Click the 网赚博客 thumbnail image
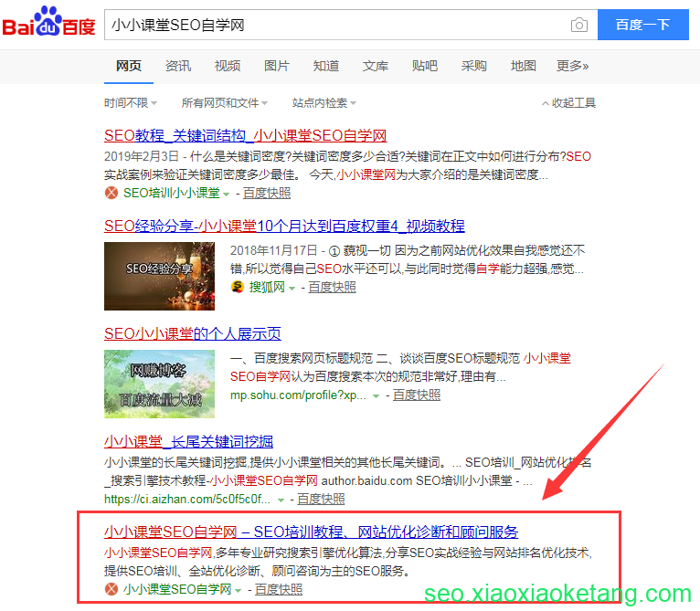 click(159, 384)
